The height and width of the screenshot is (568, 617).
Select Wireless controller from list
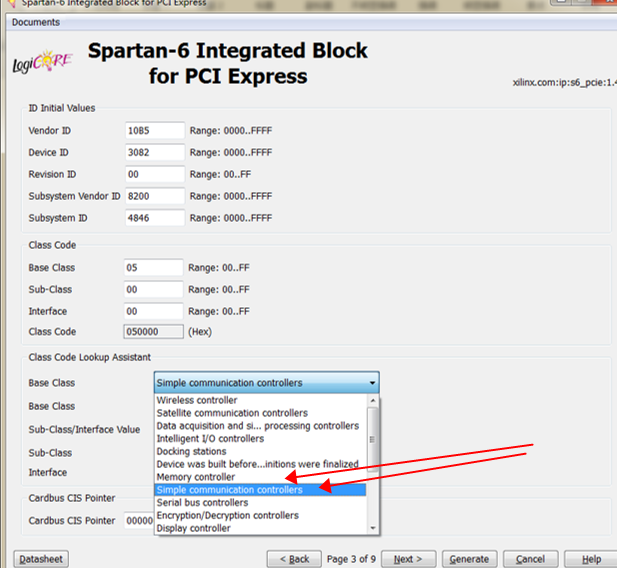[261, 400]
